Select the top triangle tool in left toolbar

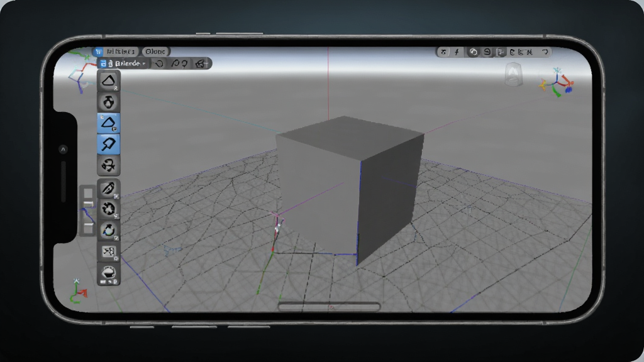[x=108, y=81]
